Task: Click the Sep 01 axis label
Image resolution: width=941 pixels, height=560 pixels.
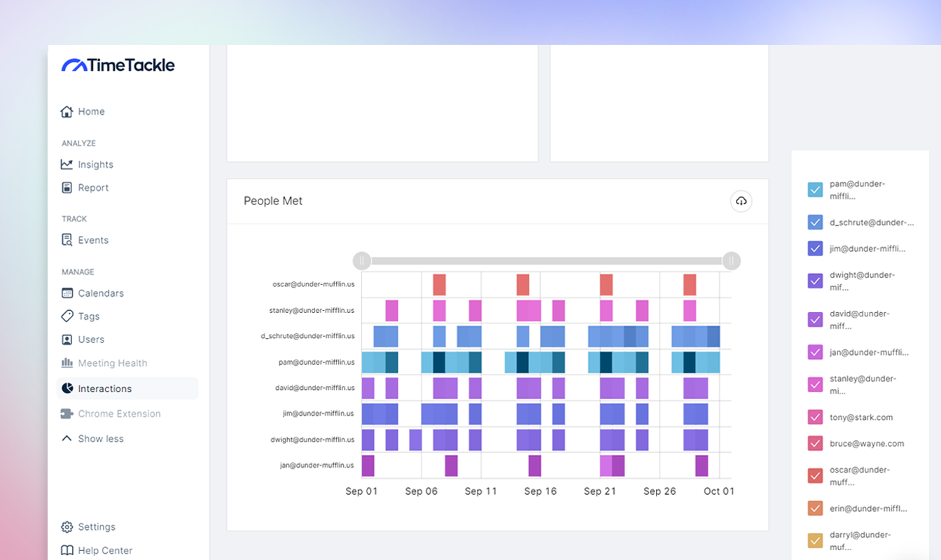Action: click(x=361, y=491)
